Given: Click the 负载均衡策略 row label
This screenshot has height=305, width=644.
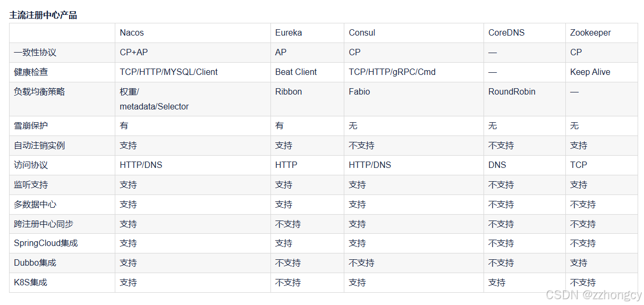Looking at the screenshot, I should 39,92.
